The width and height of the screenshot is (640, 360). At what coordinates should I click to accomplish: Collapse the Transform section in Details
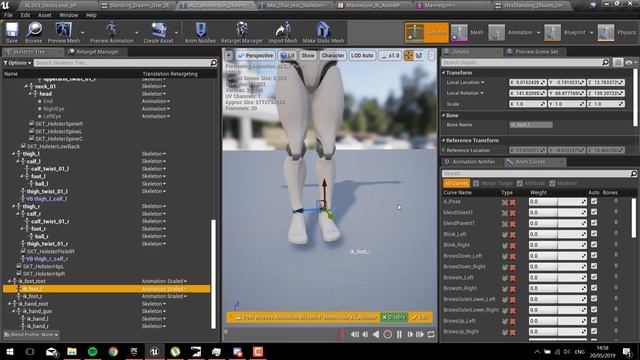[x=444, y=73]
